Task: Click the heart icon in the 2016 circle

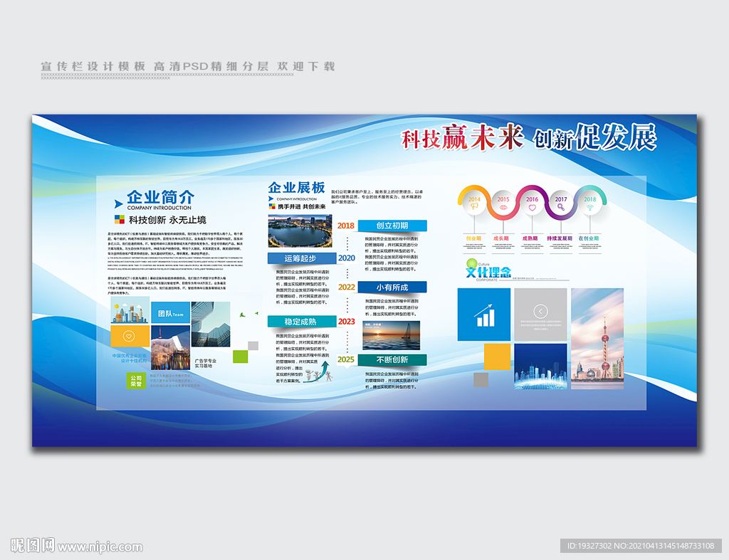Action: click(533, 208)
